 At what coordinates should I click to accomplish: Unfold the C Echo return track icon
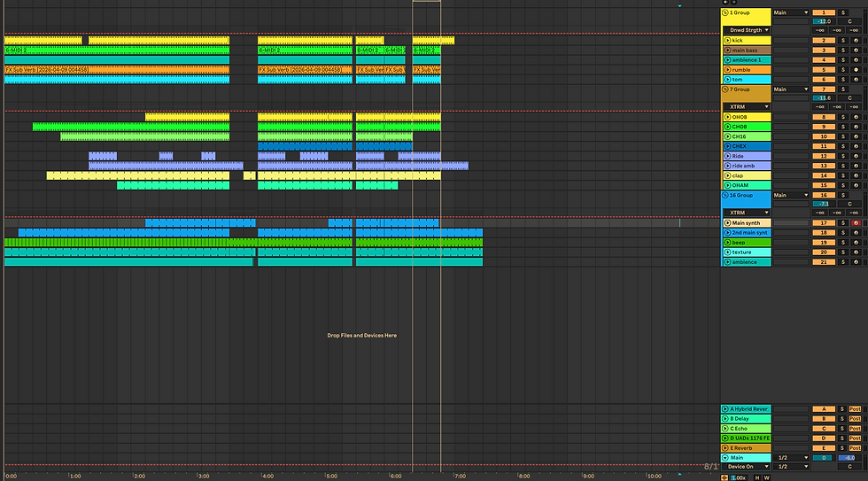click(x=725, y=429)
